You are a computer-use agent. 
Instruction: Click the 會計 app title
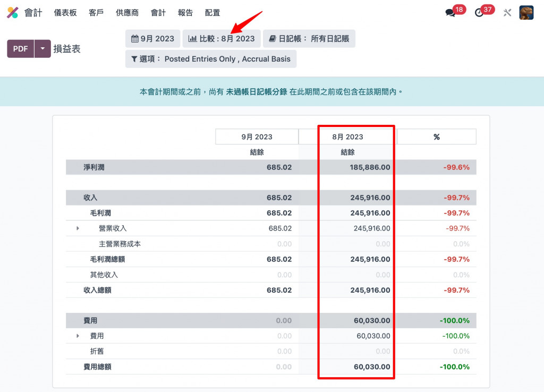click(x=33, y=13)
